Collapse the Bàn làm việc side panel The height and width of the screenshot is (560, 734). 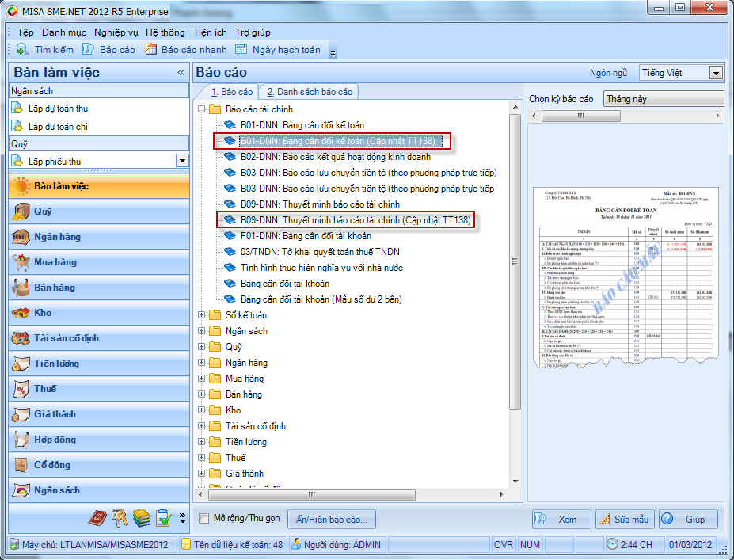pyautogui.click(x=181, y=73)
